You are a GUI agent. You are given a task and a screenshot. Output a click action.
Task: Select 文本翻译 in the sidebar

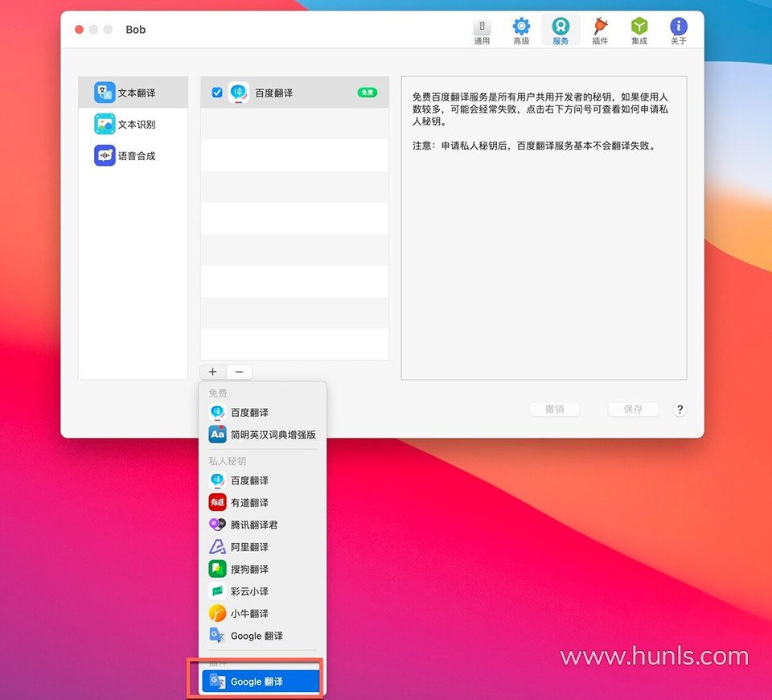coord(133,93)
